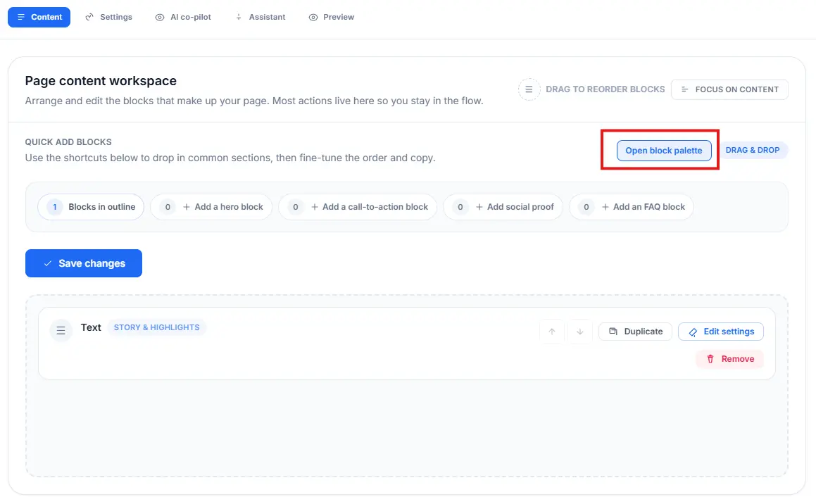Click the Blocks in outline chip
Screen dimensions: 816x504
tap(91, 207)
